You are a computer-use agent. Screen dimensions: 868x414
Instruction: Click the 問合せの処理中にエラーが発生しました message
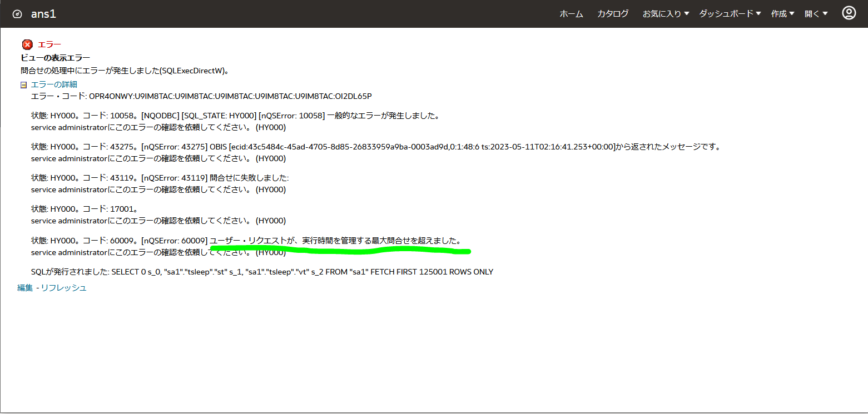pos(125,71)
